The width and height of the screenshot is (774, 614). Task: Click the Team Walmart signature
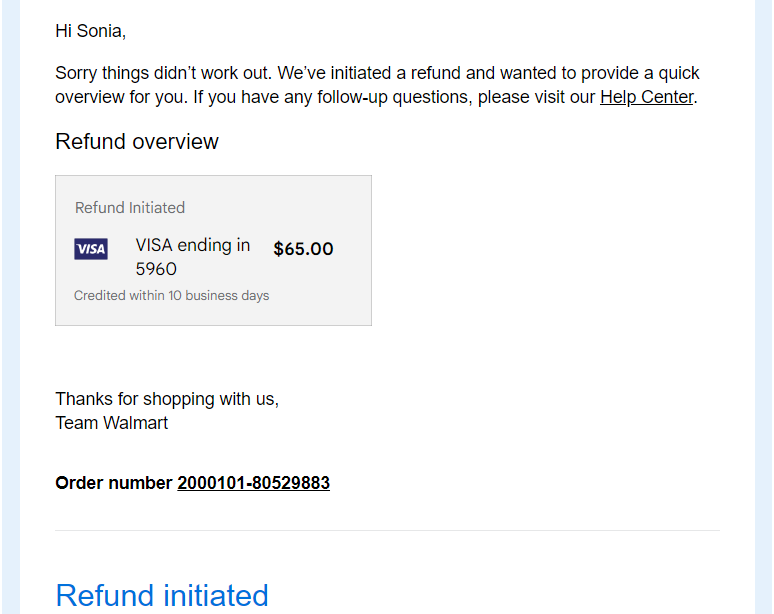(x=112, y=423)
